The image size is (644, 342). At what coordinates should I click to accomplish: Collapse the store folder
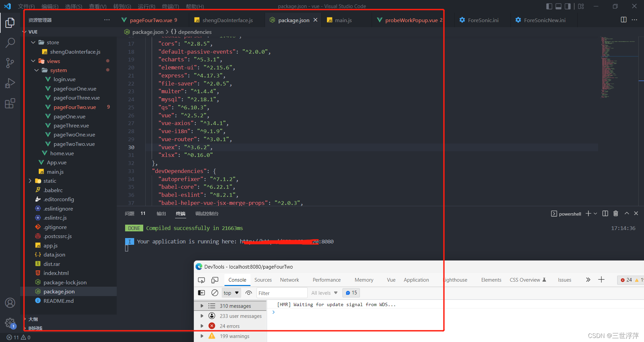point(33,42)
